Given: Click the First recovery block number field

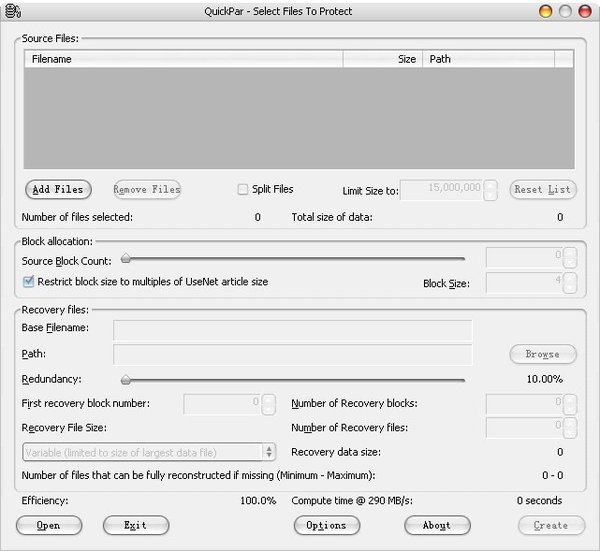Looking at the screenshot, I should pyautogui.click(x=222, y=404).
